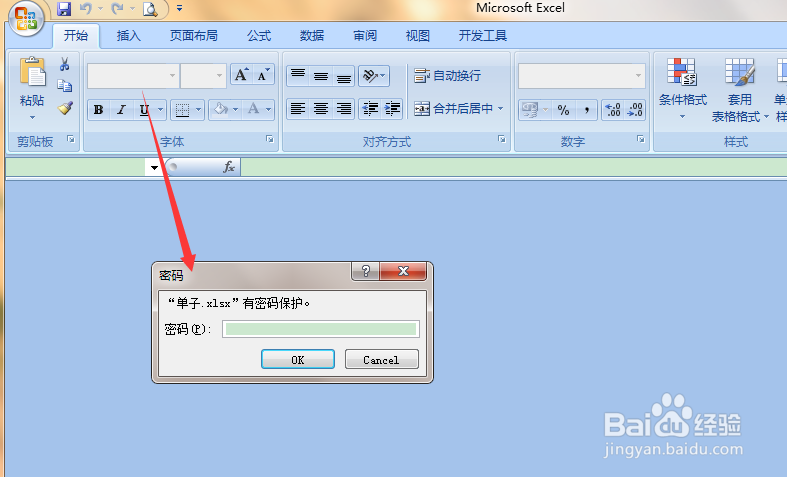
Task: Open the 数字 group dialog launcher
Action: 640,139
